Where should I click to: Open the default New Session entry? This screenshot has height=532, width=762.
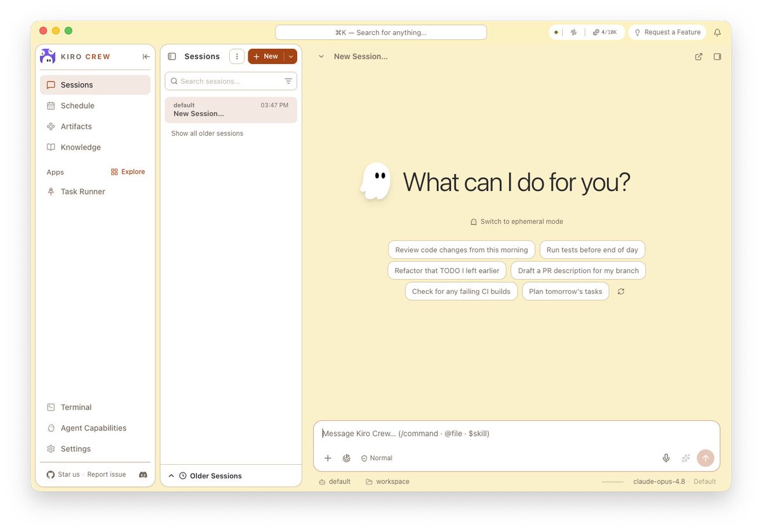coord(231,110)
